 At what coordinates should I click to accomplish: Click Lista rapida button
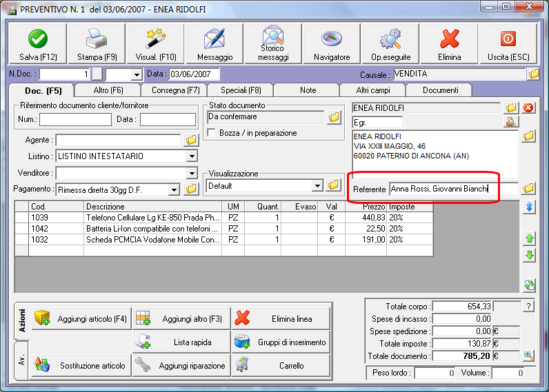(181, 342)
